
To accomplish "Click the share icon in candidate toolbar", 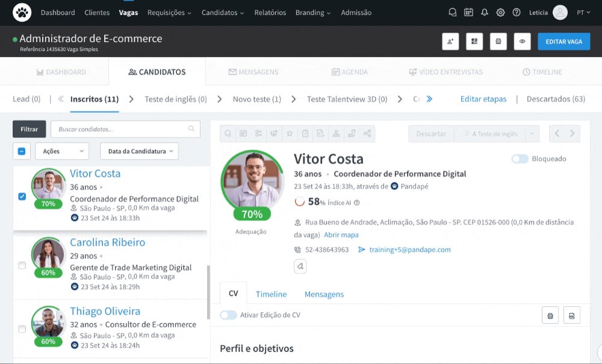I will pos(367,134).
